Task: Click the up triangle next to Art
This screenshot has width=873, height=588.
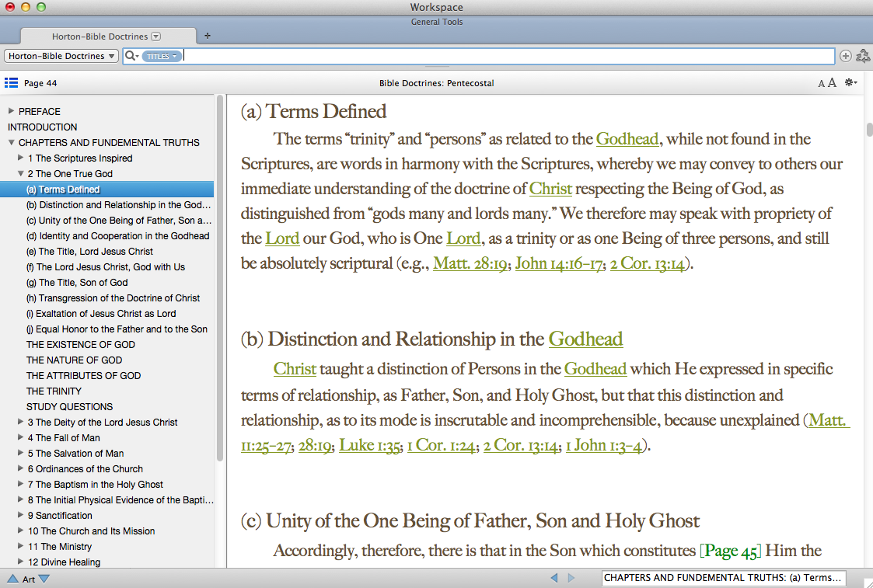Action: click(x=12, y=579)
